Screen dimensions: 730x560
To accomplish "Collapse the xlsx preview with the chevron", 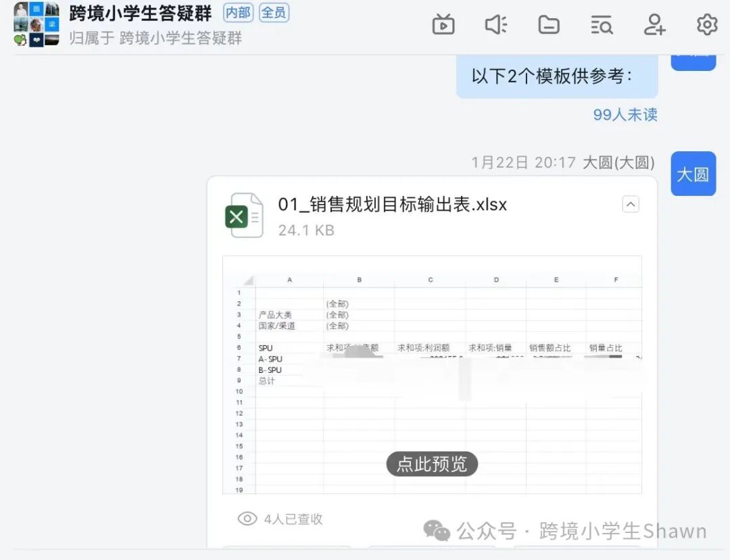I will point(631,203).
